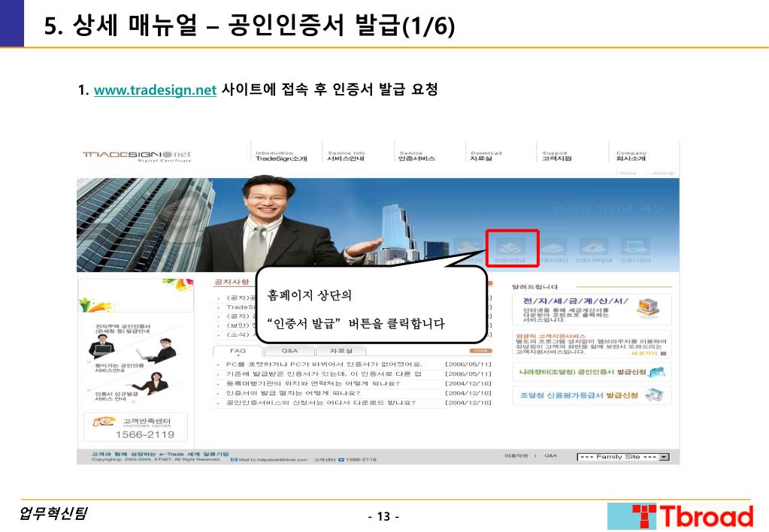
Task: Open FAQ about 공인인증서비스의 신청서 다운로드
Action: pyautogui.click(x=321, y=403)
